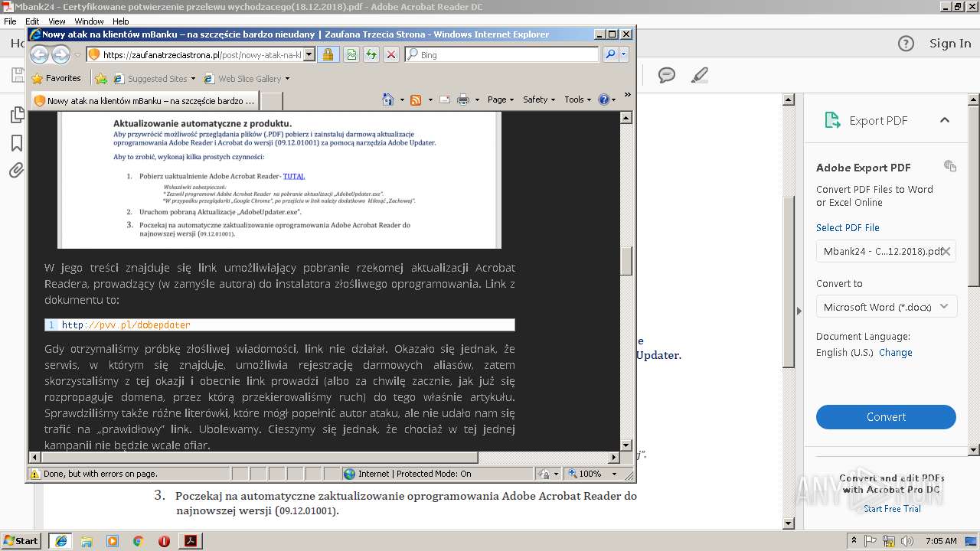Select the Acrobat Comment bubble tool
This screenshot has width=980, height=551.
pyautogui.click(x=667, y=75)
